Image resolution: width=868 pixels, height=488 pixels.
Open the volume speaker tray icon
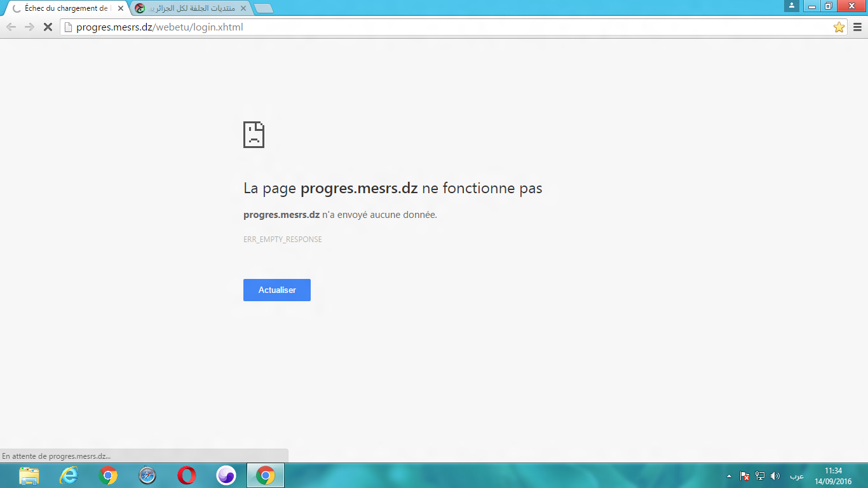[x=775, y=475]
